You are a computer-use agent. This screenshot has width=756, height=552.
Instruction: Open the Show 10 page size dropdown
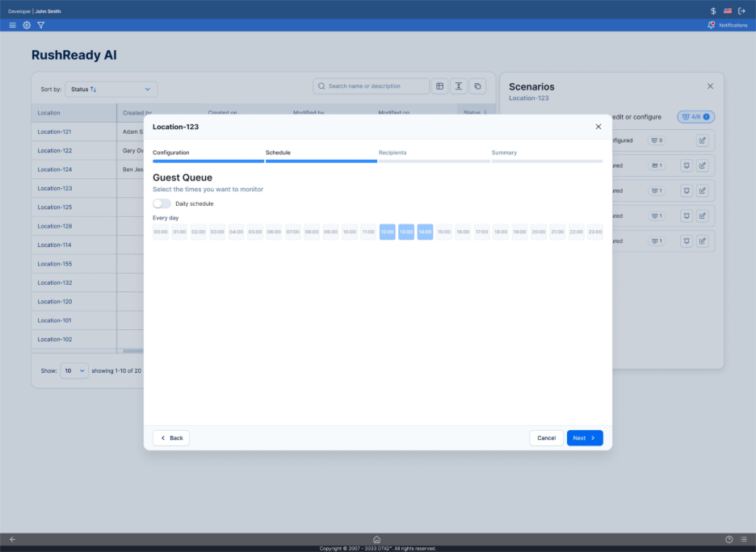click(73, 371)
